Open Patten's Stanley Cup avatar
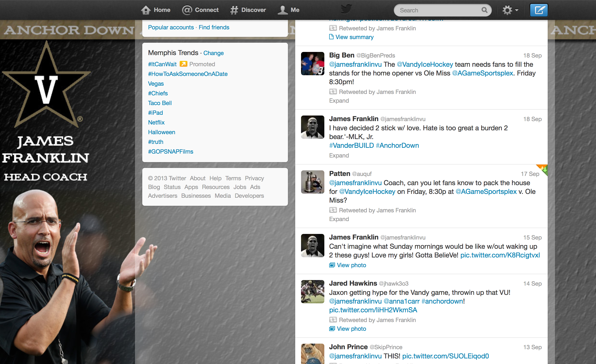 313,182
